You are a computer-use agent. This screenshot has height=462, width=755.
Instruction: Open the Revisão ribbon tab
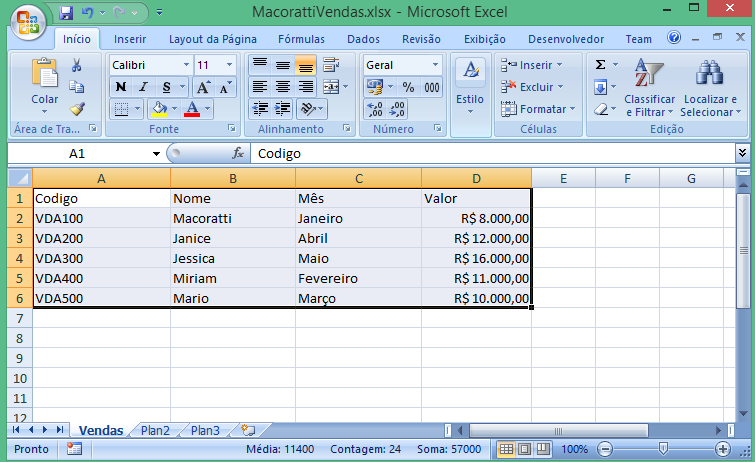click(x=421, y=39)
